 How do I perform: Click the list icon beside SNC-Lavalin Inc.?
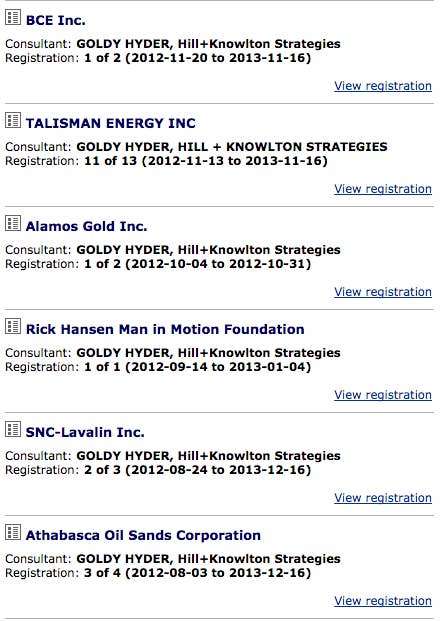(13, 429)
